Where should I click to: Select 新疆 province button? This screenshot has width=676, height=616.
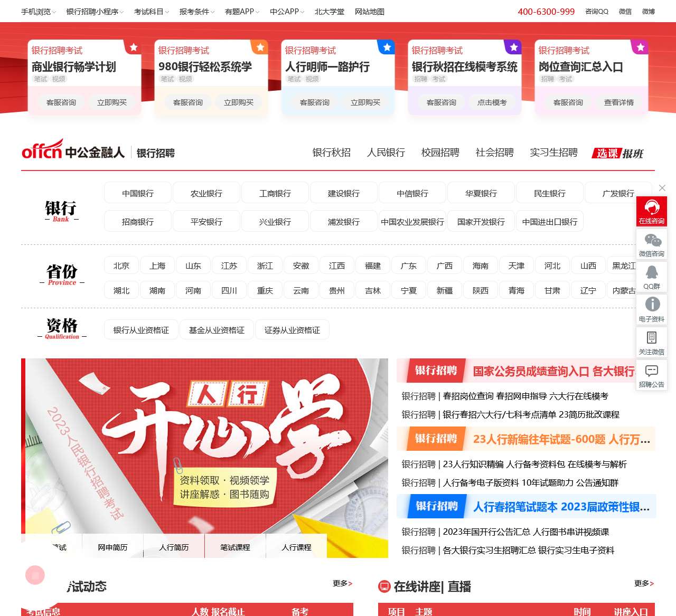point(445,290)
